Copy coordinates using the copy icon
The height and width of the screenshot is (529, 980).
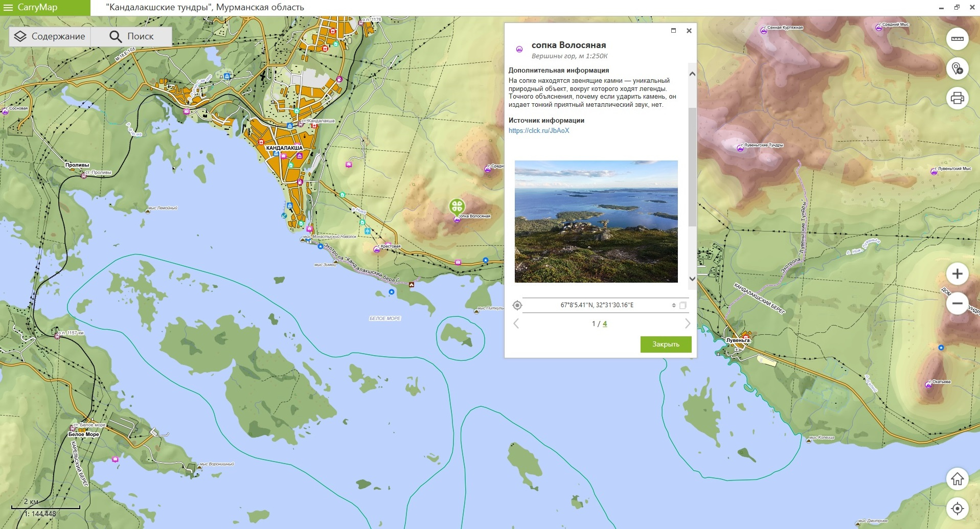point(682,305)
